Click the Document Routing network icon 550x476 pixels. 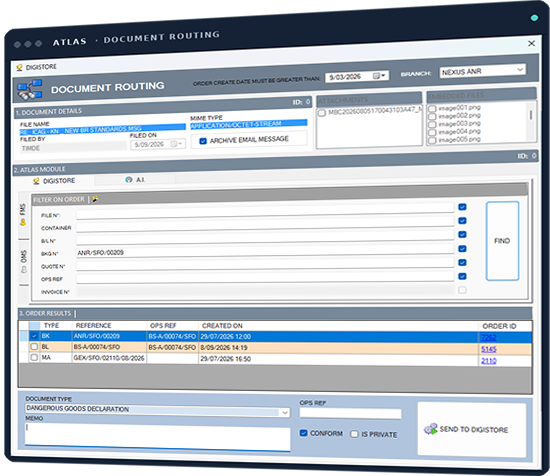pos(30,90)
